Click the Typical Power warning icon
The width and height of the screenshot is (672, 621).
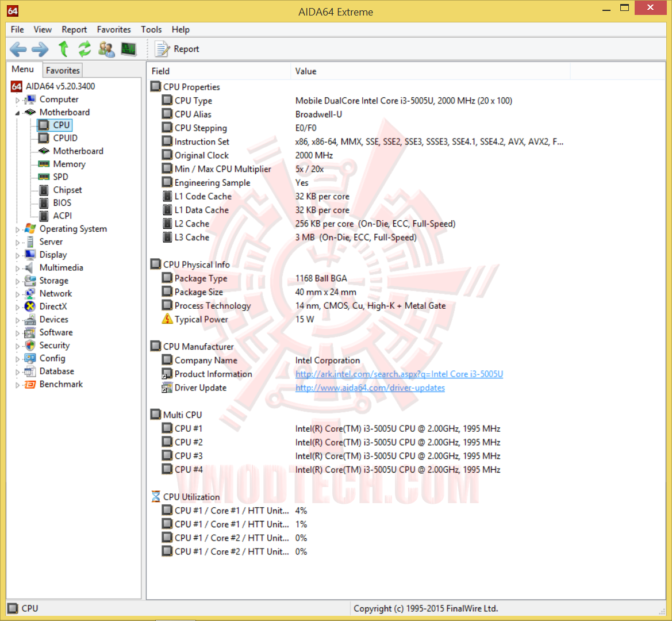[167, 319]
